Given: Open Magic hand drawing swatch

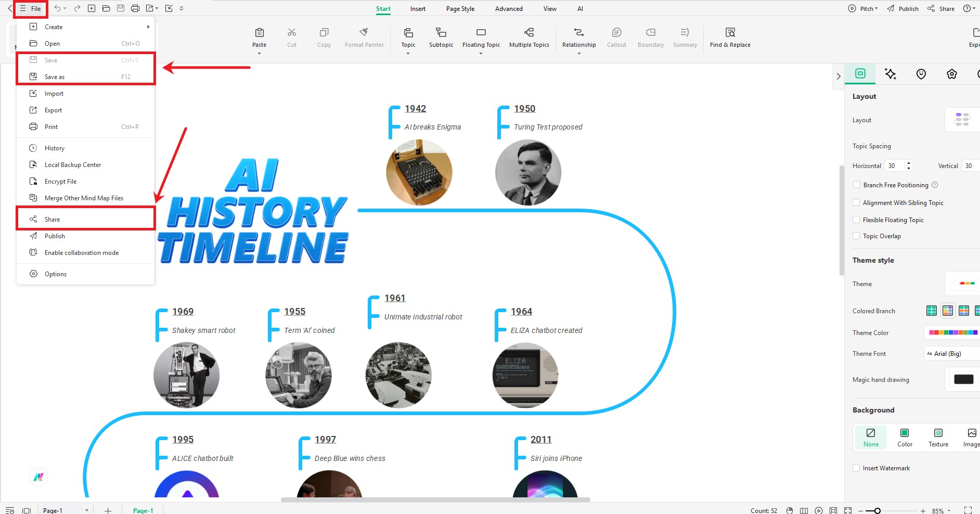Looking at the screenshot, I should coord(963,379).
